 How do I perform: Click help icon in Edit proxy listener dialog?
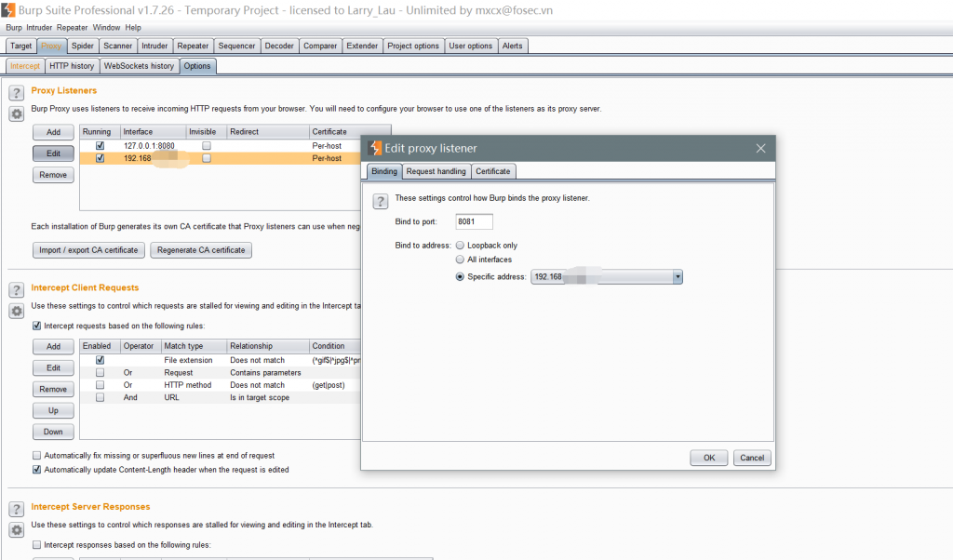click(381, 202)
